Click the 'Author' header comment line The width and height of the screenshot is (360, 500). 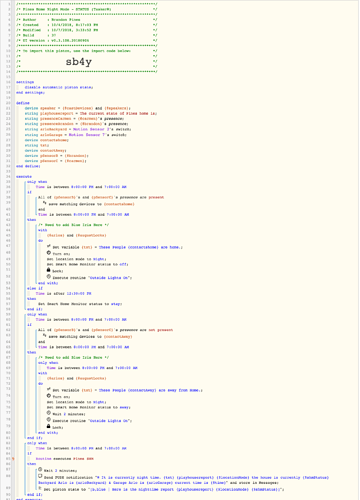[87, 20]
